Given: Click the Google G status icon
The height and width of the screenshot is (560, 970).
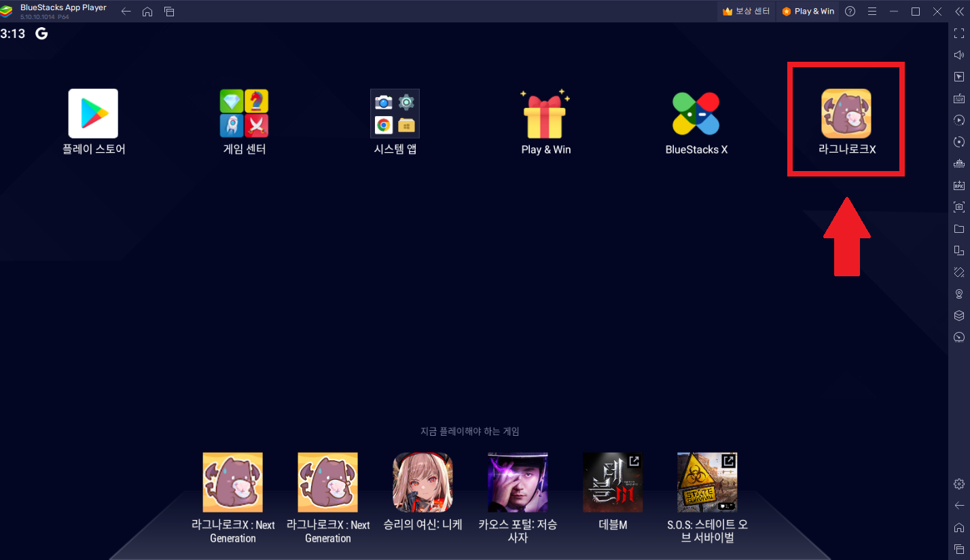Looking at the screenshot, I should pyautogui.click(x=41, y=33).
